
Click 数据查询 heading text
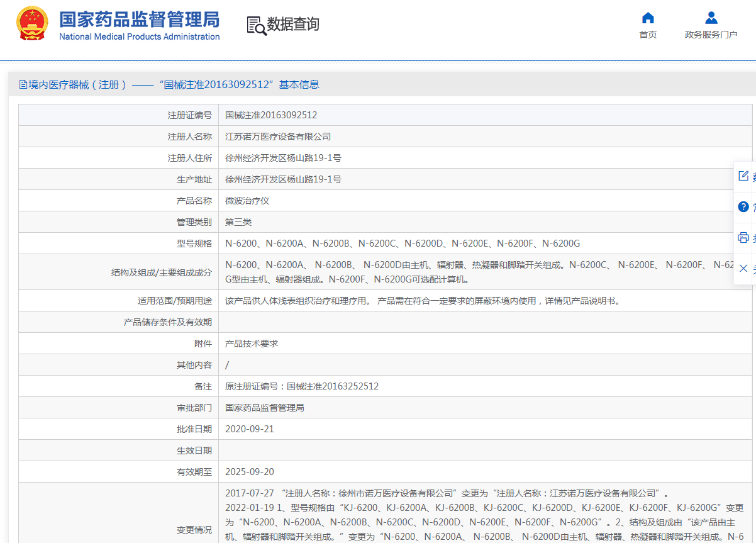tap(293, 25)
